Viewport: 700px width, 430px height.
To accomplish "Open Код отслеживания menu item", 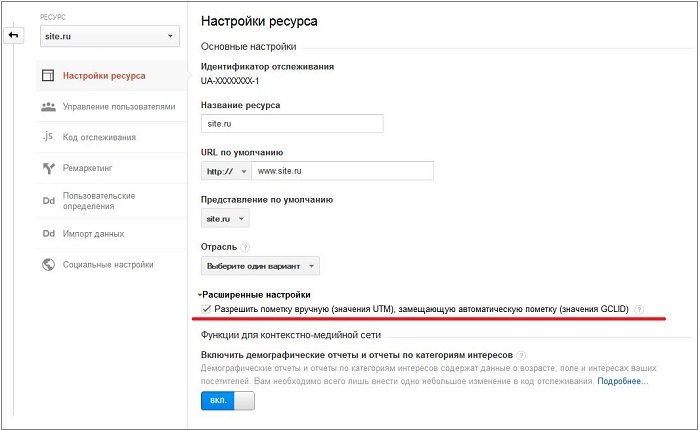I will click(x=98, y=137).
